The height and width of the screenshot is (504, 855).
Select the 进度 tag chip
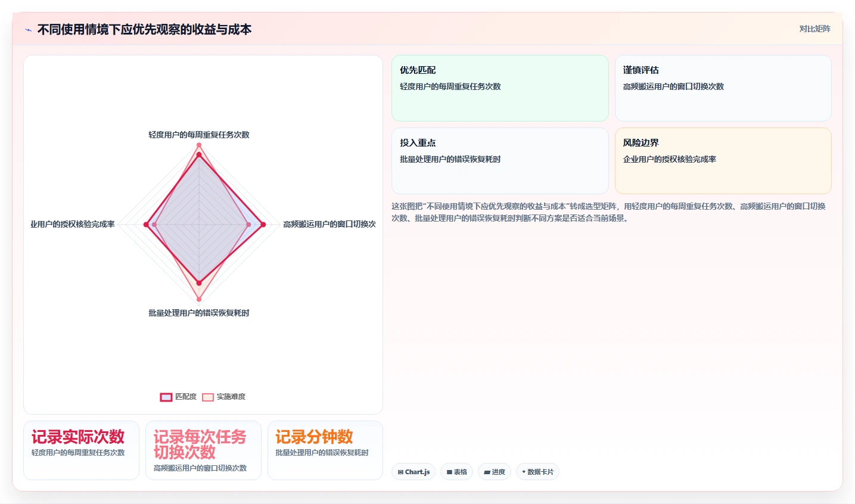[495, 472]
